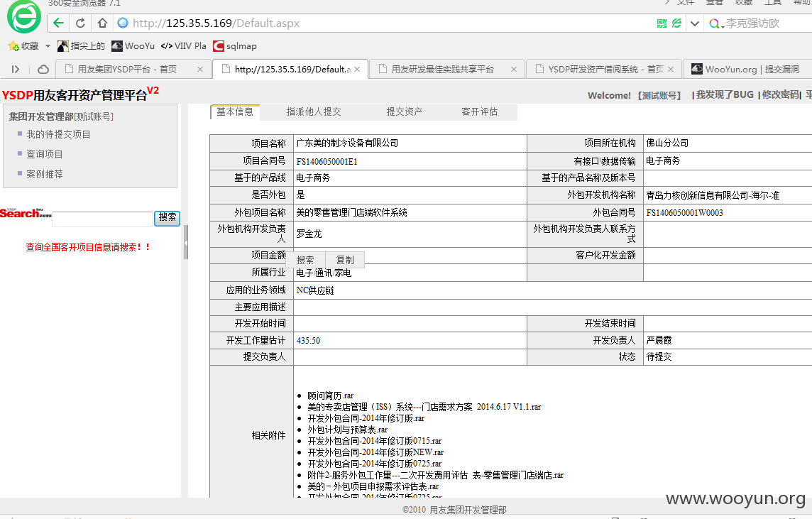Open attachment 开发外包合同-2014年修订版0725.rar

[374, 464]
